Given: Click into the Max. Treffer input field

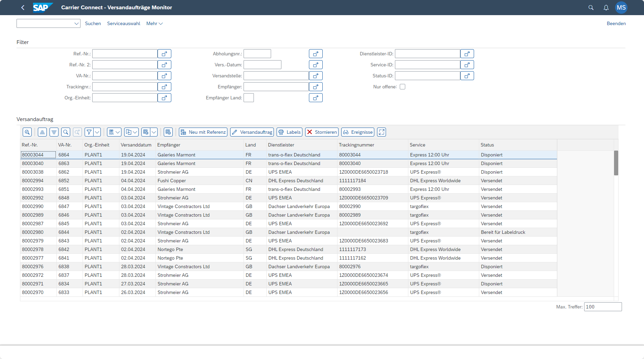Looking at the screenshot, I should [602, 307].
